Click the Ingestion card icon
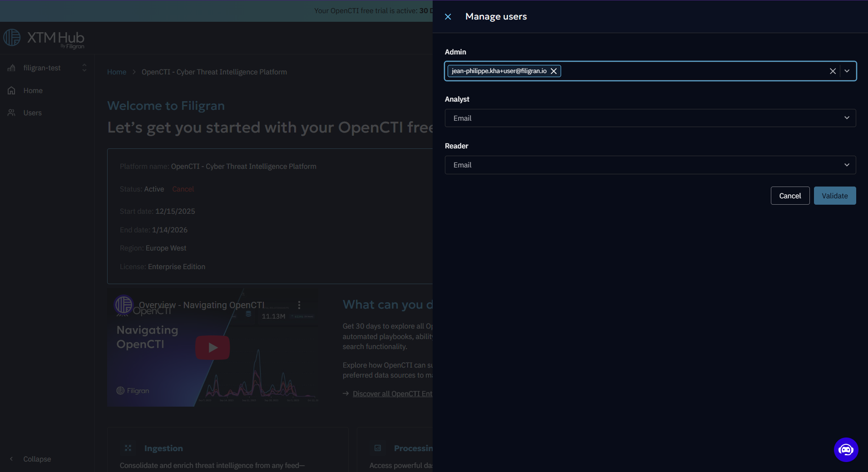 pos(128,448)
